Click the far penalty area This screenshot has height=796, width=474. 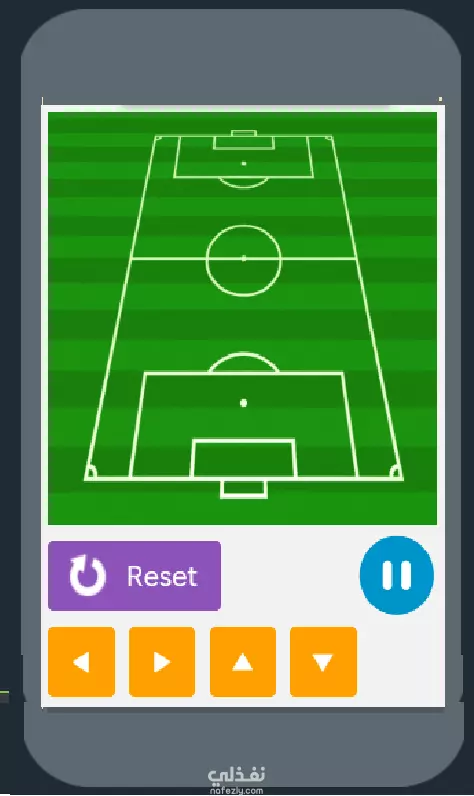pos(244,157)
